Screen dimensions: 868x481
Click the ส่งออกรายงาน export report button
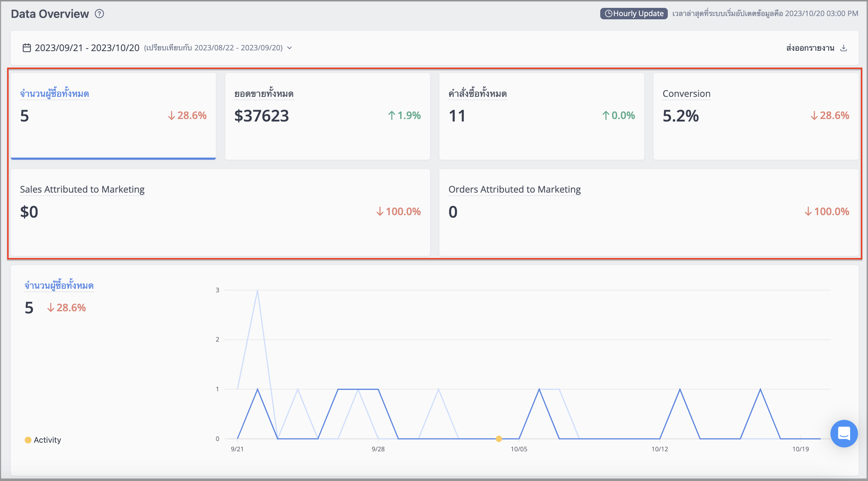(x=817, y=48)
